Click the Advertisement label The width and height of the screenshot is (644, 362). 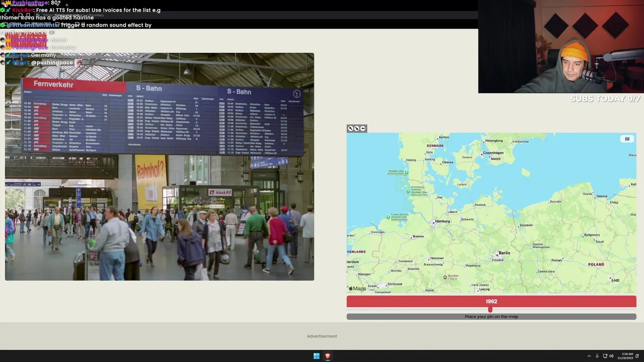coord(322,336)
